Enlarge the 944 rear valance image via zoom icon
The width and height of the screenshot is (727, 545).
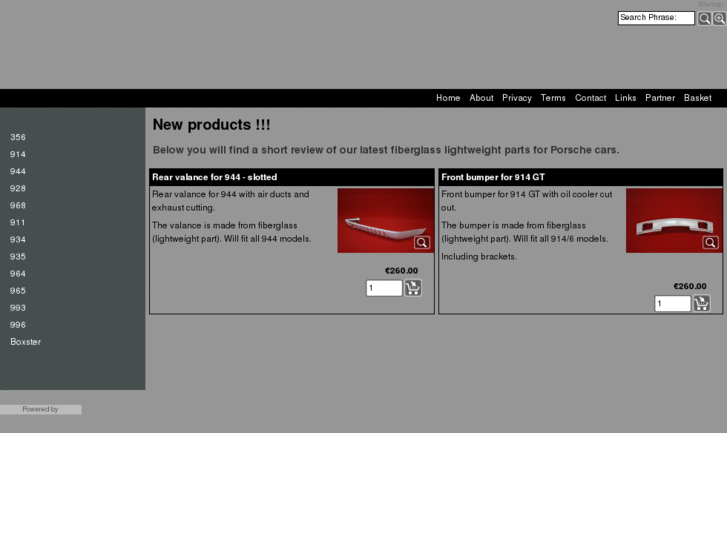click(421, 242)
